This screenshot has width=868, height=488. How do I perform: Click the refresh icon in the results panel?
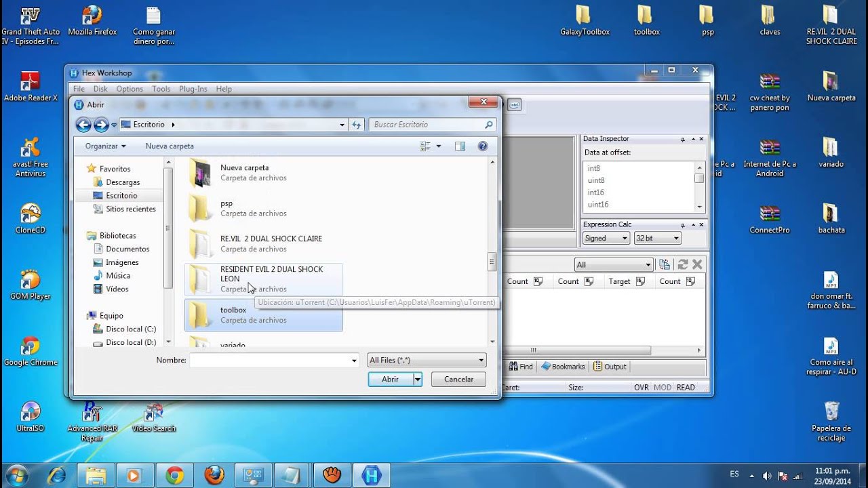coord(682,264)
